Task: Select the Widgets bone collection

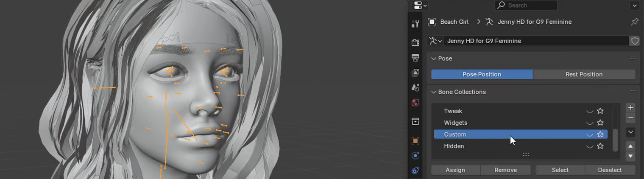Action: [521, 123]
